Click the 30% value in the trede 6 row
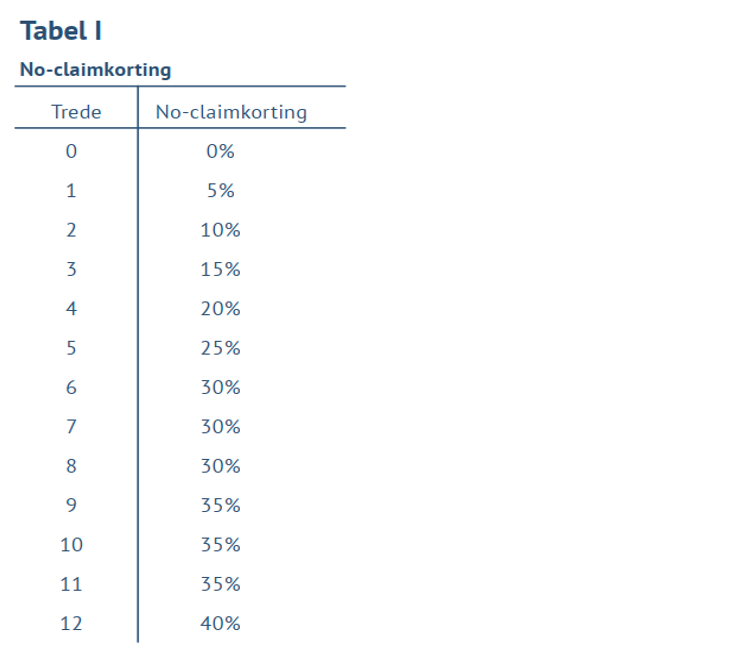 (x=220, y=388)
